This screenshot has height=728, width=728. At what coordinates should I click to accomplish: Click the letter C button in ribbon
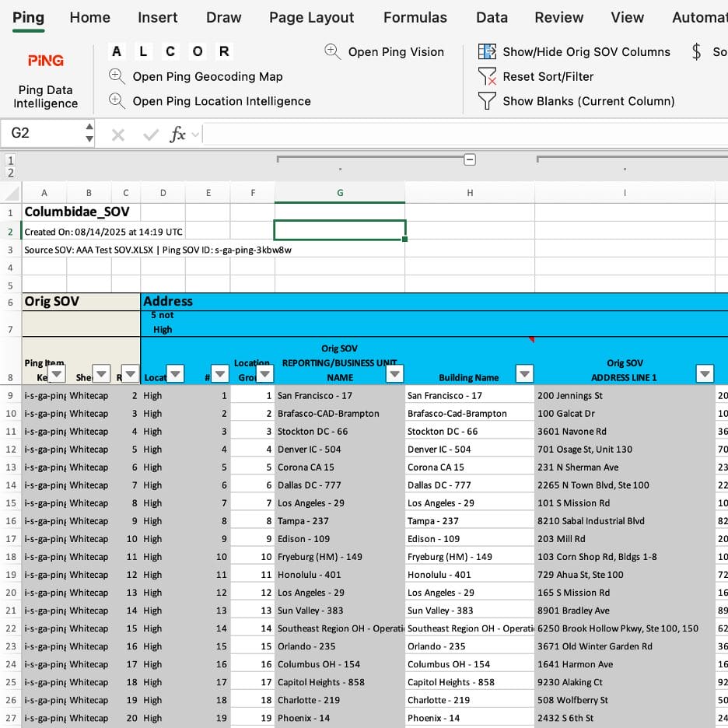[x=170, y=51]
